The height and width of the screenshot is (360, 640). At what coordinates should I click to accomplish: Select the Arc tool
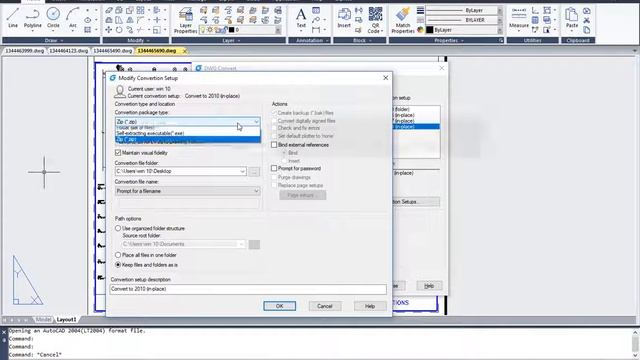pyautogui.click(x=73, y=18)
